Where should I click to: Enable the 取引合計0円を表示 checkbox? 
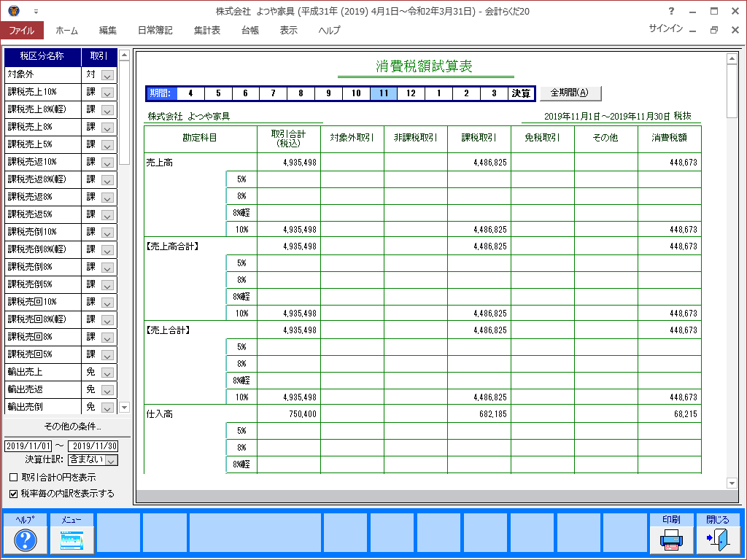13,477
